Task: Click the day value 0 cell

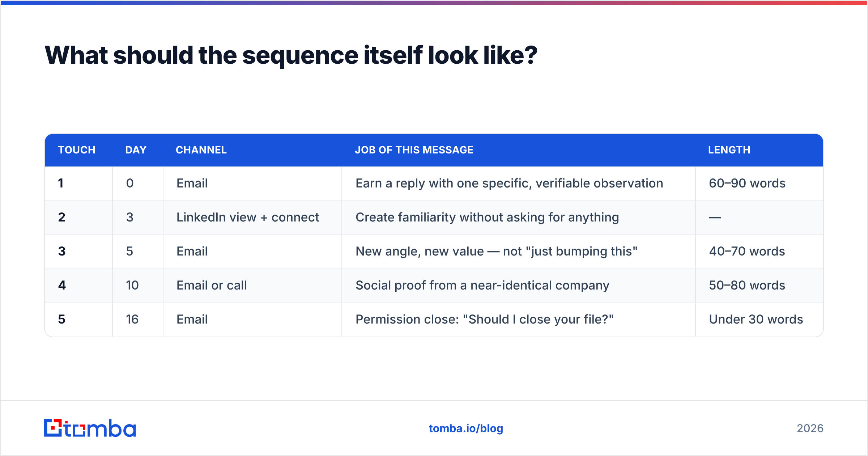Action: pos(137,183)
